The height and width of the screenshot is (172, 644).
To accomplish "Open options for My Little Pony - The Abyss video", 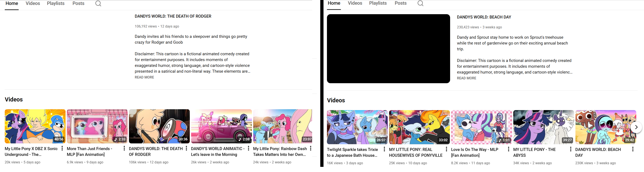I will pyautogui.click(x=570, y=149).
